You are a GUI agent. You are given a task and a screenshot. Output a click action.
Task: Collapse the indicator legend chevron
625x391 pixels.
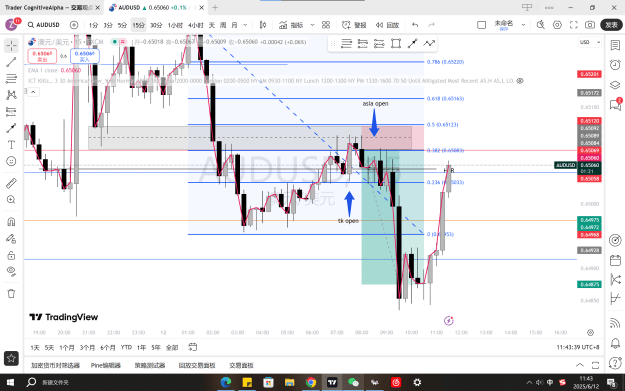[33, 92]
